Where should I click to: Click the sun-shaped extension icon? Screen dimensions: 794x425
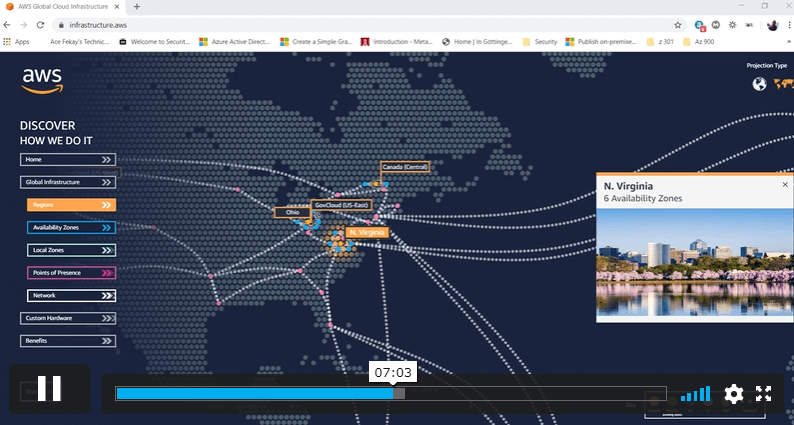[x=732, y=25]
